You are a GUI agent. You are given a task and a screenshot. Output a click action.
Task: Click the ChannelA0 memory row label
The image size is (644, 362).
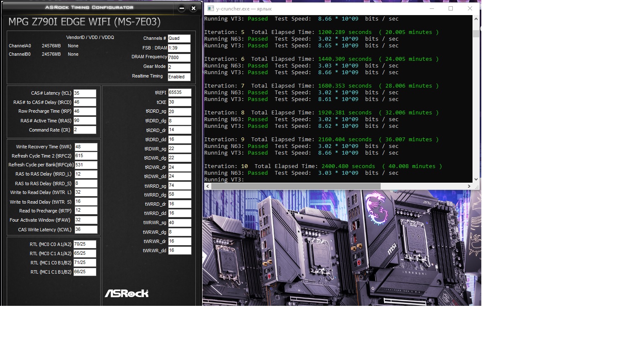[x=20, y=46]
